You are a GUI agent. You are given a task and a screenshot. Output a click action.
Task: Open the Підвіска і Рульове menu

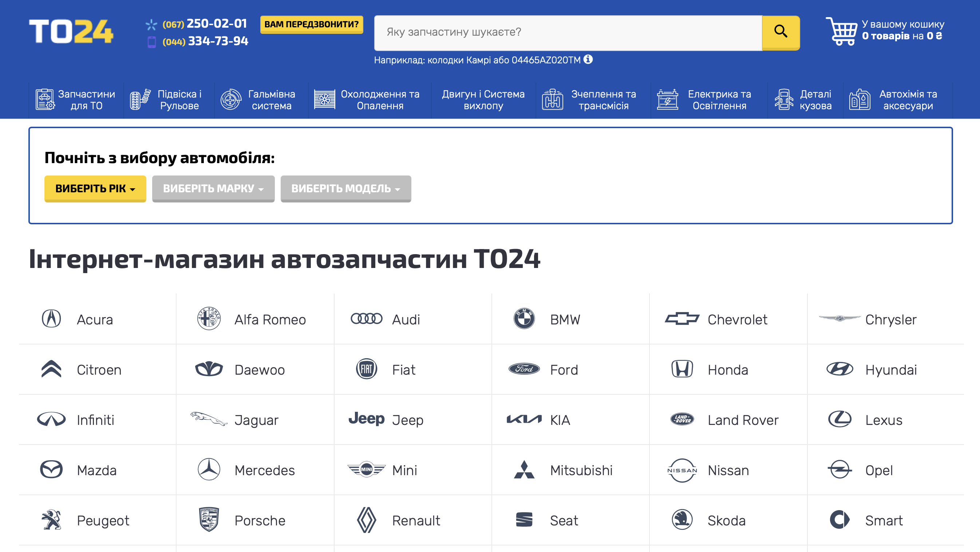pyautogui.click(x=169, y=100)
